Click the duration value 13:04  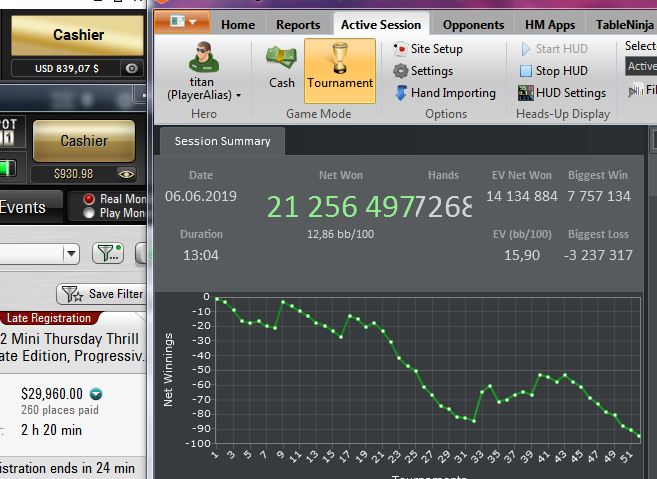tap(201, 255)
